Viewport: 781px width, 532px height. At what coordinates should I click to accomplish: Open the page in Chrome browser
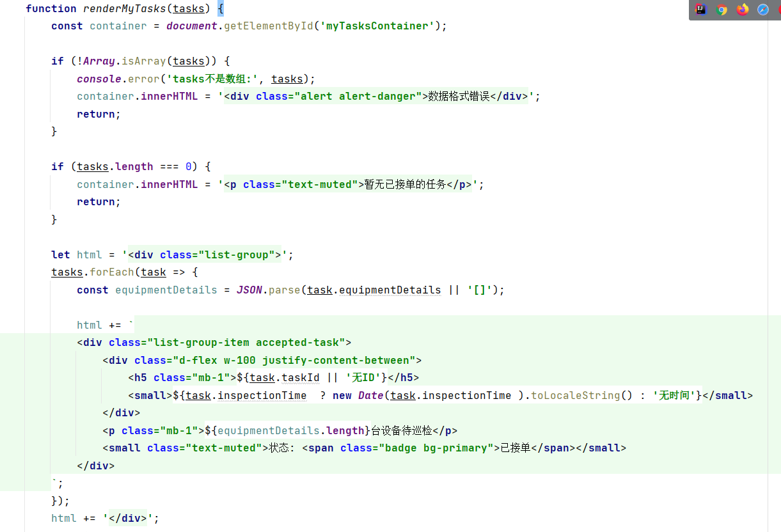722,10
